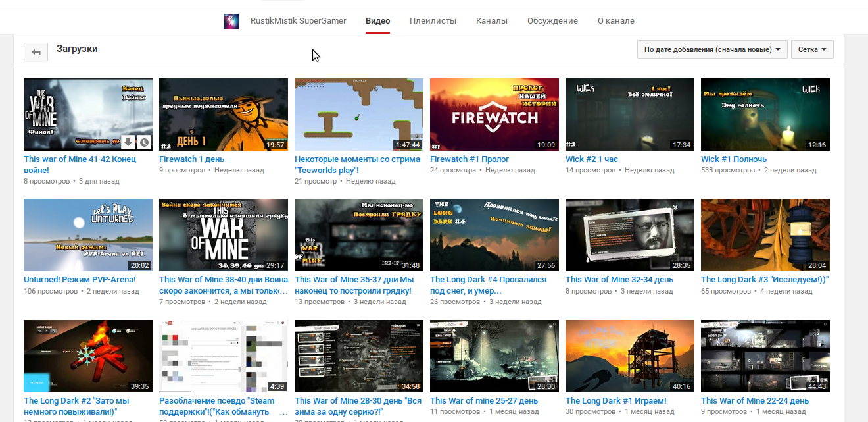868x422 pixels.
Task: Open 'The Long Dark #2' title link
Action: click(76, 406)
